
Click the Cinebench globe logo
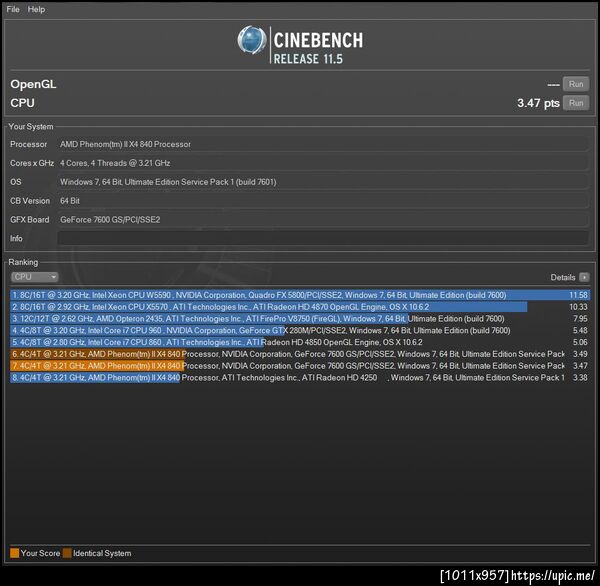[251, 39]
